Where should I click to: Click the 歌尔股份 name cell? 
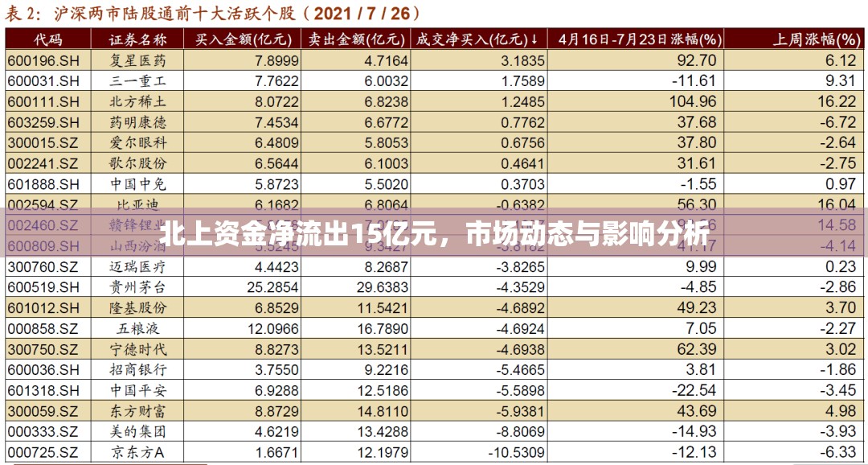click(x=137, y=163)
